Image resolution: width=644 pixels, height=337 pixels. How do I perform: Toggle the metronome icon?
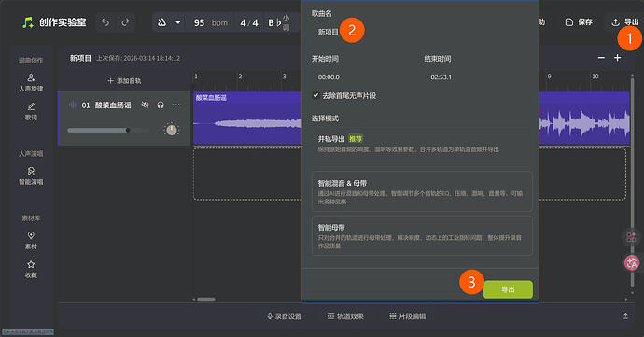(x=162, y=22)
